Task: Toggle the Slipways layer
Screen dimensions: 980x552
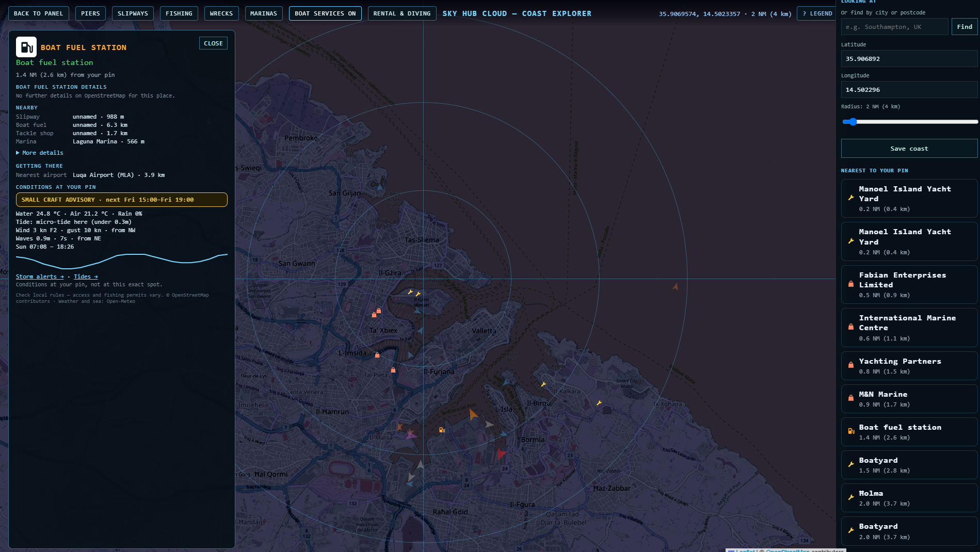Action: pos(133,13)
